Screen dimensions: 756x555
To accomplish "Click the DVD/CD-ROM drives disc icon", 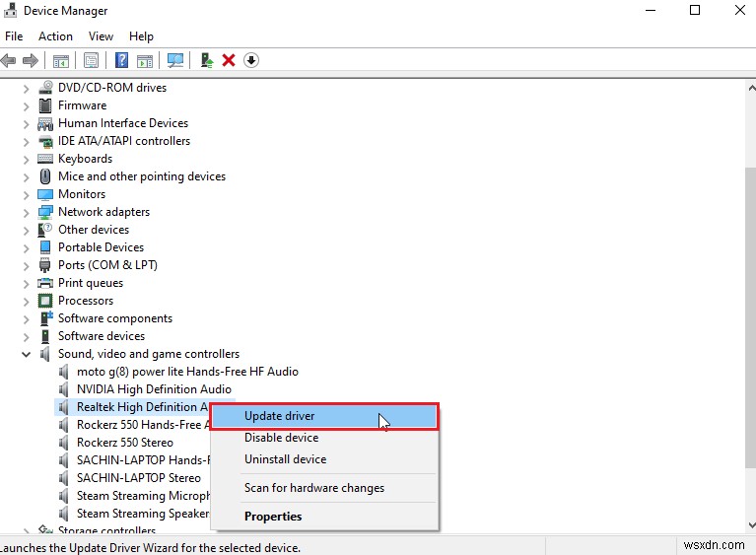I will (x=45, y=88).
